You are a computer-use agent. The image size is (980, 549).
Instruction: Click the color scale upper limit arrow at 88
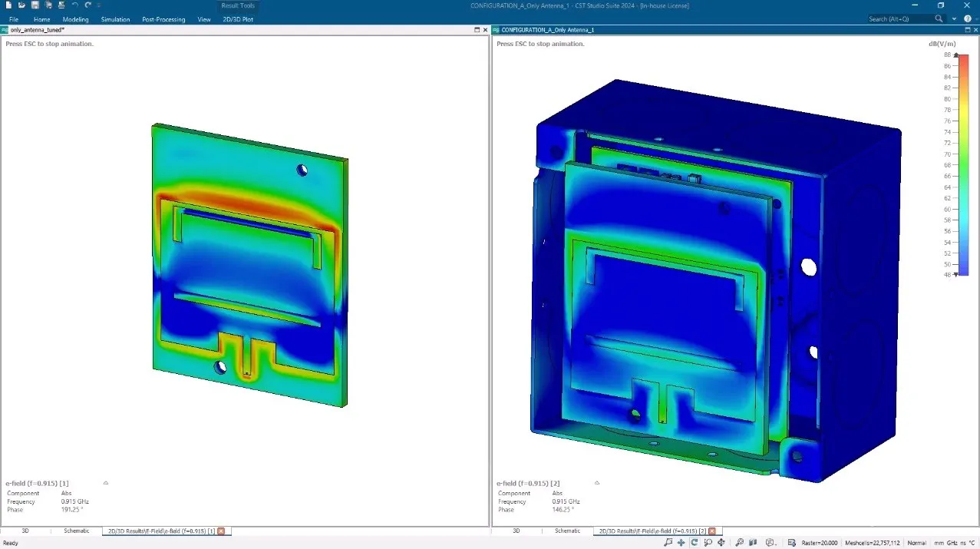pos(955,55)
